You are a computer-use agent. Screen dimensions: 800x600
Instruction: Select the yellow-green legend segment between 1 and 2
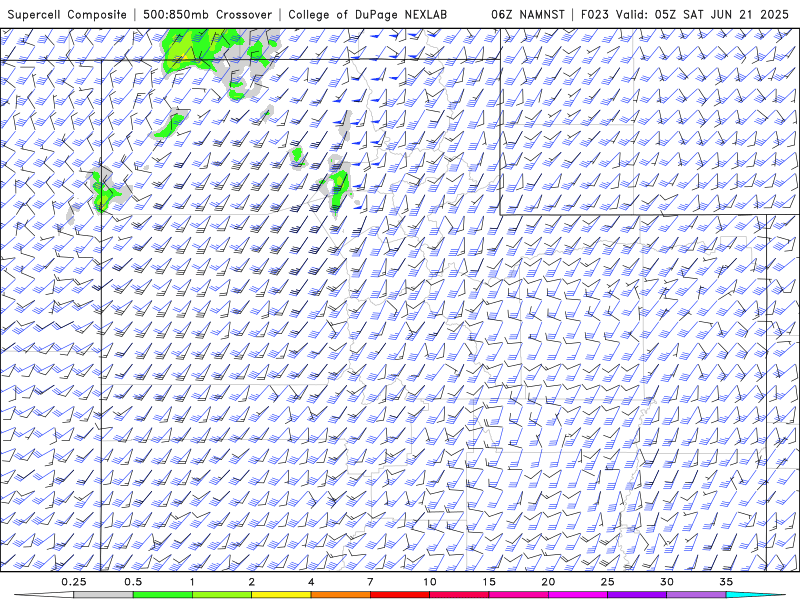coord(222,595)
